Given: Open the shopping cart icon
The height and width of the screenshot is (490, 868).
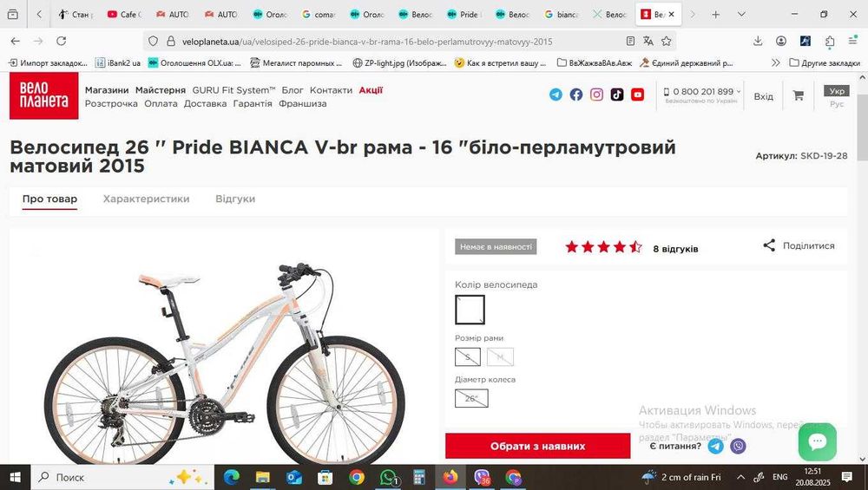Looking at the screenshot, I should click(799, 95).
